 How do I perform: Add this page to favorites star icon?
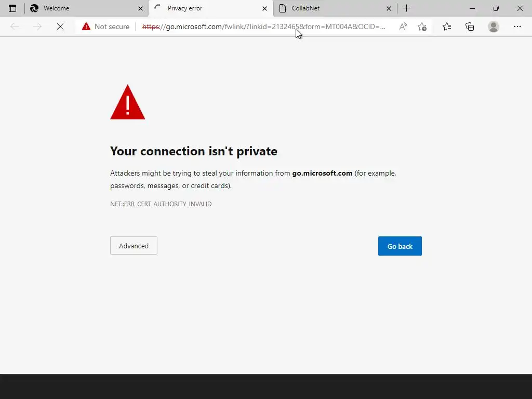(x=422, y=26)
